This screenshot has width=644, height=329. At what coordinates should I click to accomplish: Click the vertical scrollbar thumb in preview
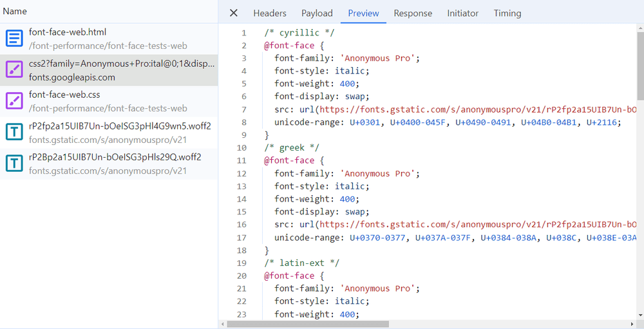[640, 66]
